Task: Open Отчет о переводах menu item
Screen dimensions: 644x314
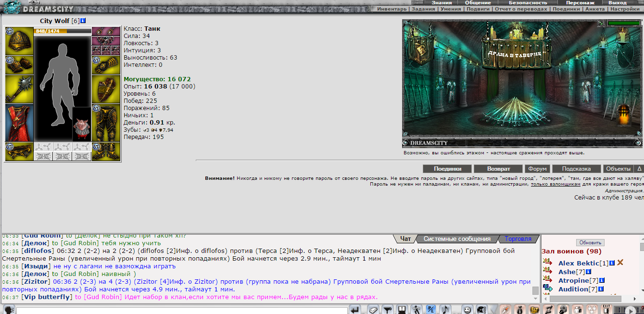Action: [521, 9]
